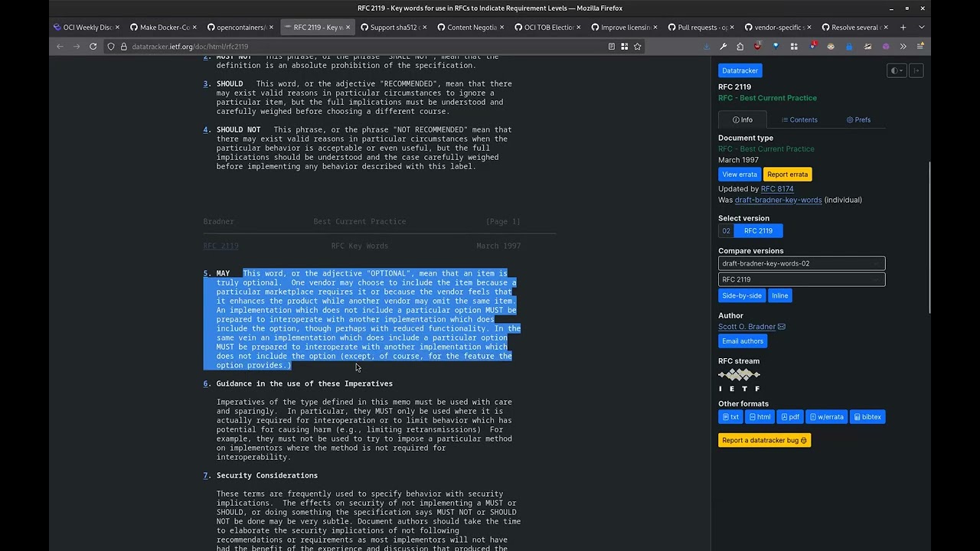Click the IETF stream logo
This screenshot has width=980, height=551.
pos(739,380)
